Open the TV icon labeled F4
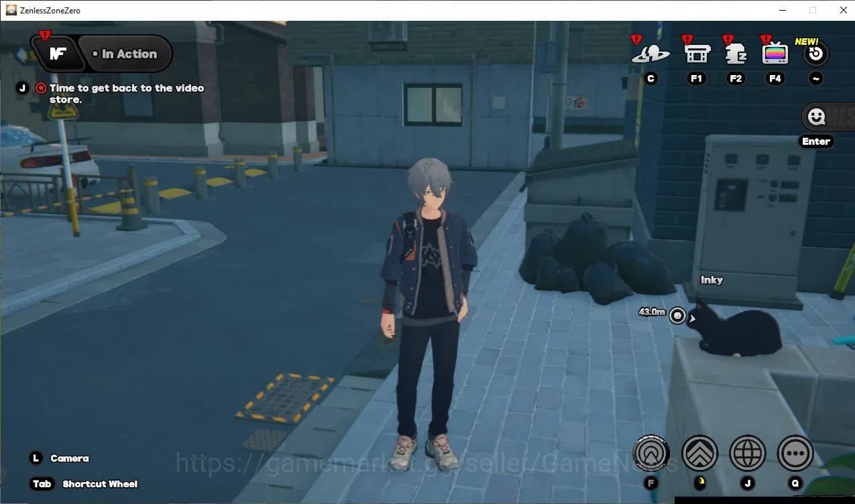 pyautogui.click(x=775, y=53)
